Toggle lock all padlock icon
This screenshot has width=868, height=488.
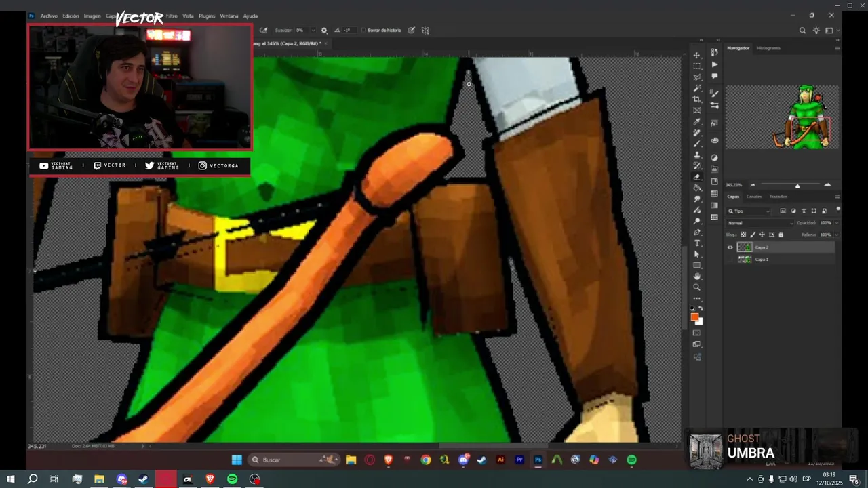point(781,235)
